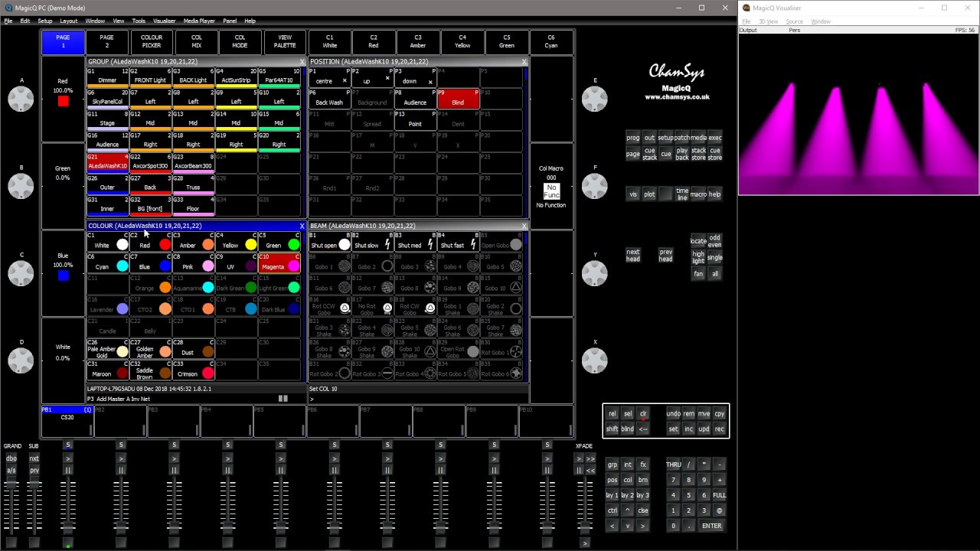Select the Blue colour palette C7
Image resolution: width=980 pixels, height=551 pixels.
click(x=151, y=262)
